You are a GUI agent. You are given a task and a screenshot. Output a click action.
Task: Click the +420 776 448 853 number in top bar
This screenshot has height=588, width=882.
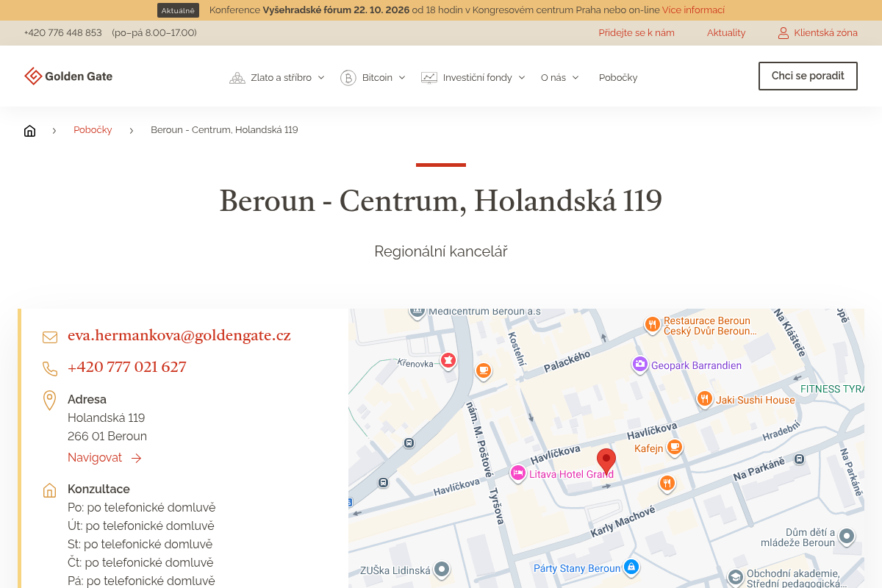62,33
